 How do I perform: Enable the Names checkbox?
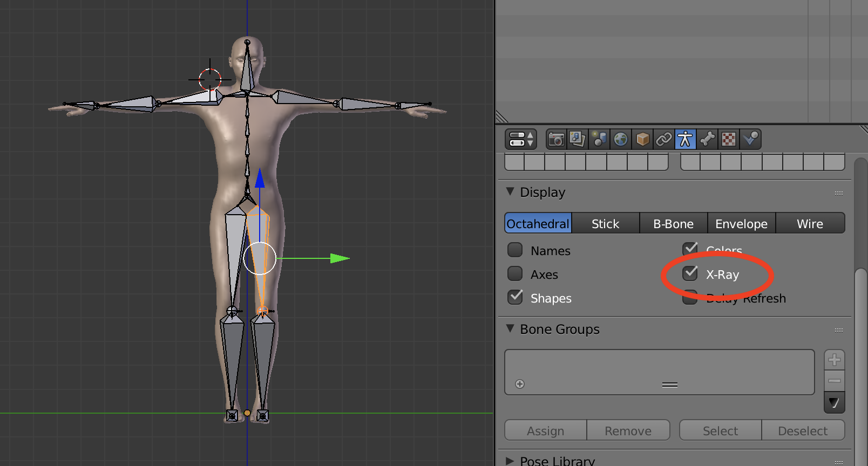pos(516,250)
